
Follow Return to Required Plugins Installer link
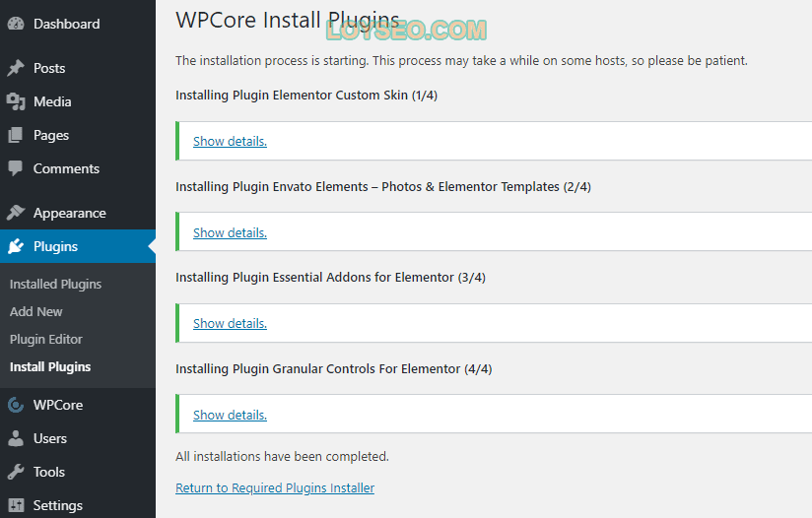pyautogui.click(x=275, y=488)
